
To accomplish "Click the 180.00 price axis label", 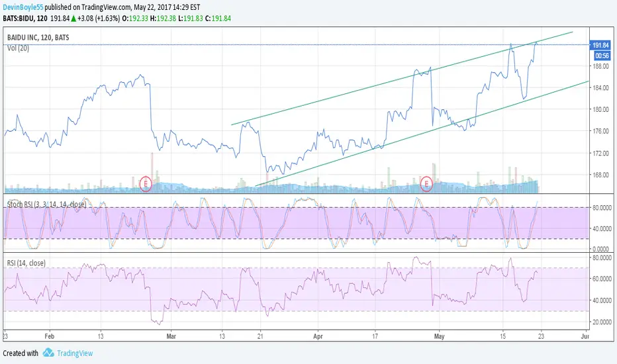I will tap(600, 109).
